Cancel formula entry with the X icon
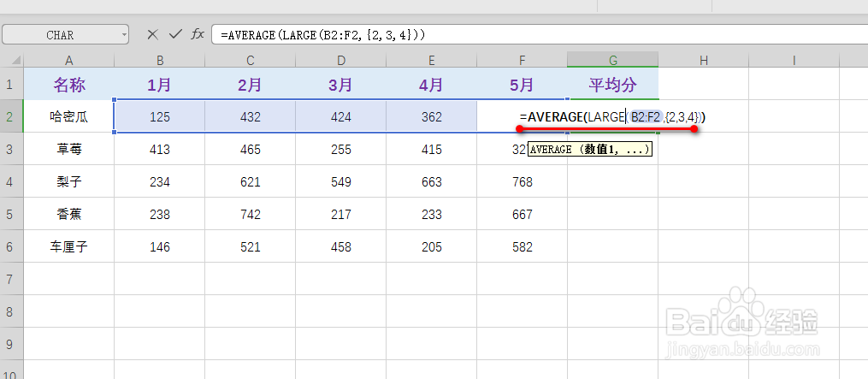This screenshot has width=868, height=379. click(x=153, y=34)
